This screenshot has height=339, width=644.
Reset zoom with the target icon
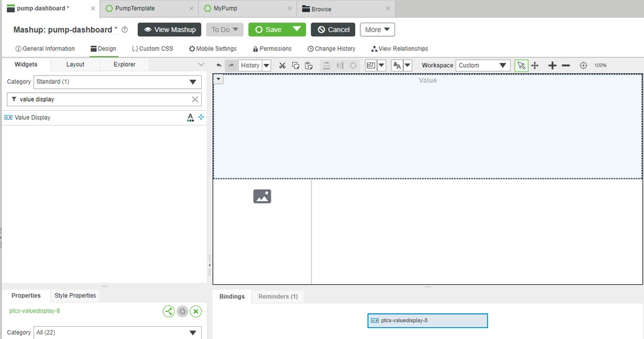583,65
